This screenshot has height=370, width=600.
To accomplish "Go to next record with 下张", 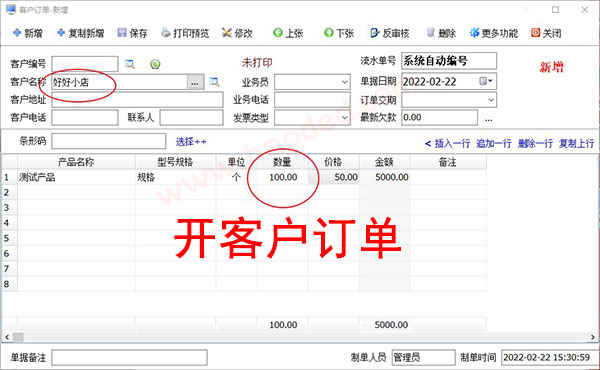I will tap(339, 33).
